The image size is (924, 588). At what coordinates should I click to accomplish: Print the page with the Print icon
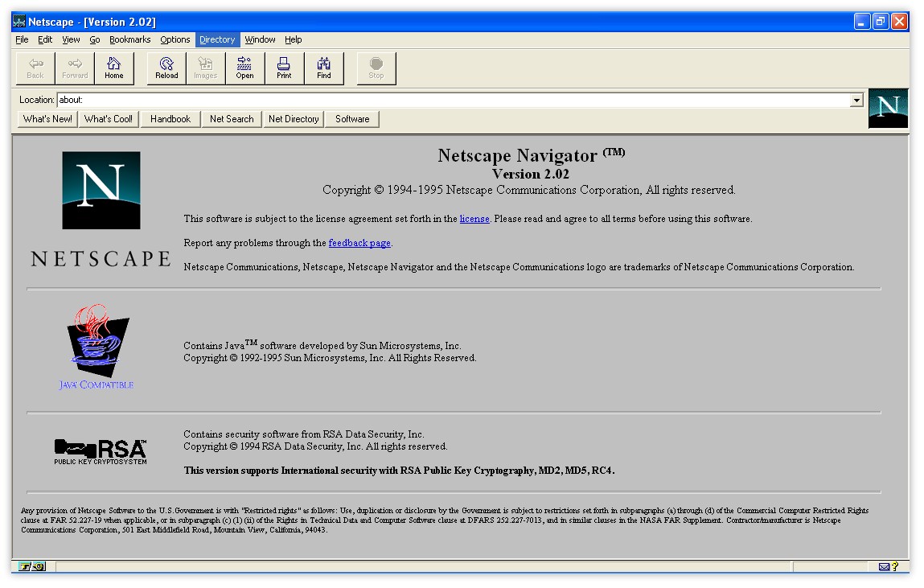pos(285,68)
